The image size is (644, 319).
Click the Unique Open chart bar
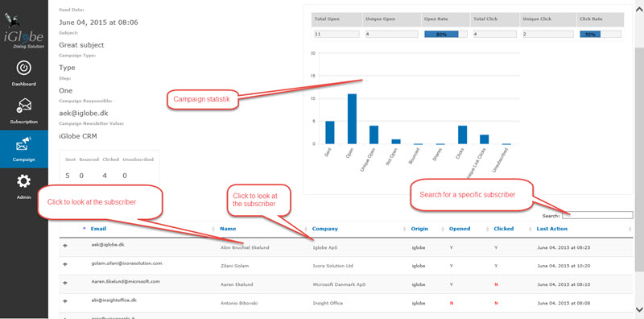374,135
